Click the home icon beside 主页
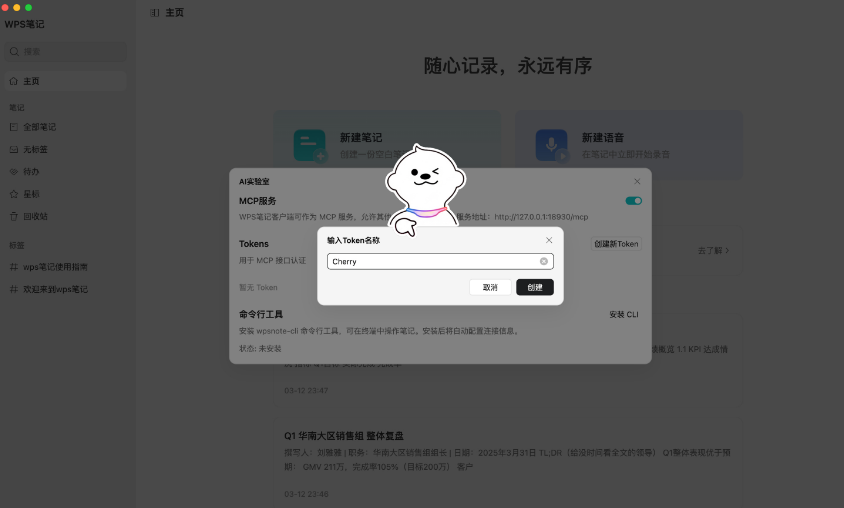This screenshot has width=844, height=508. click(13, 81)
